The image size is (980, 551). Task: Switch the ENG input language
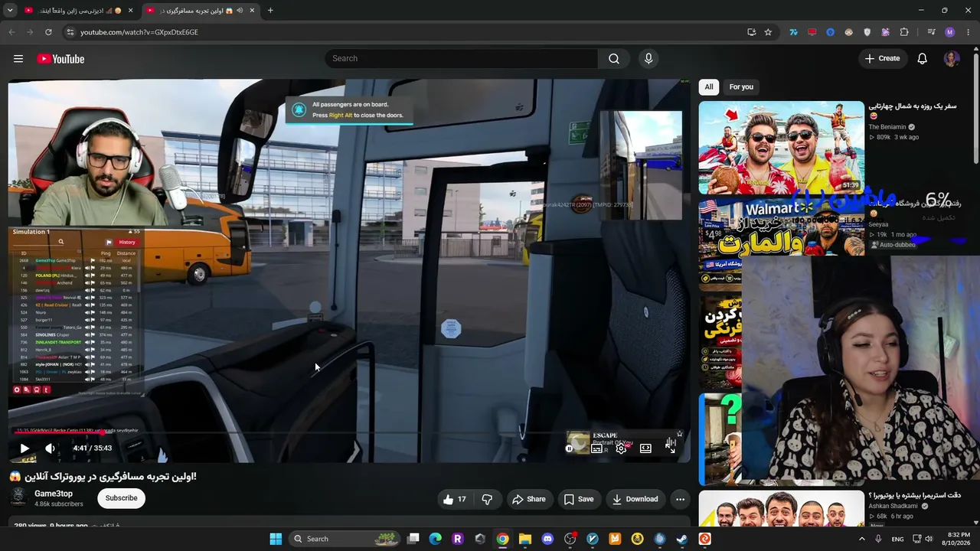(897, 539)
